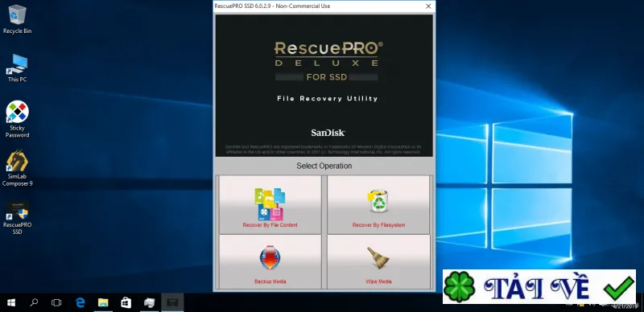Choose Recover By Filesystem recycle bin option
Viewport: 644px width, 312px height.
pos(378,204)
